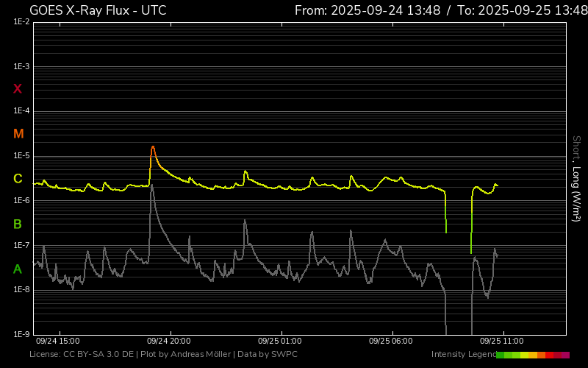
Task: Click the 09/25 06:00 time axis label
Action: coord(391,342)
